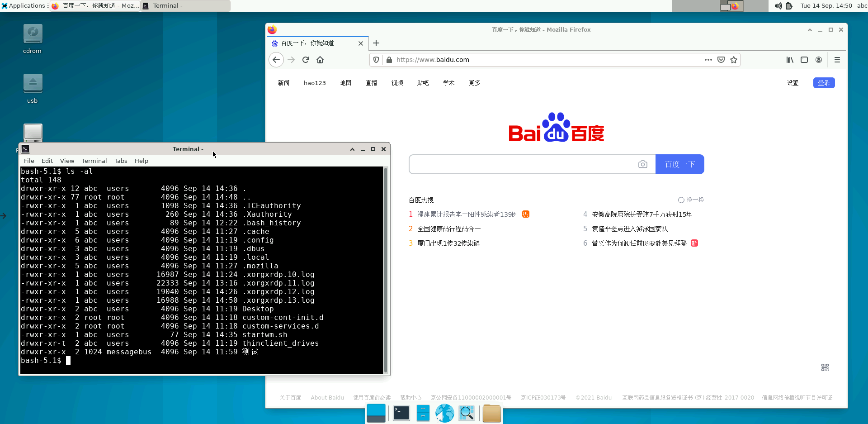Search by image with the camera icon
Screen dimensions: 868x424
point(643,164)
